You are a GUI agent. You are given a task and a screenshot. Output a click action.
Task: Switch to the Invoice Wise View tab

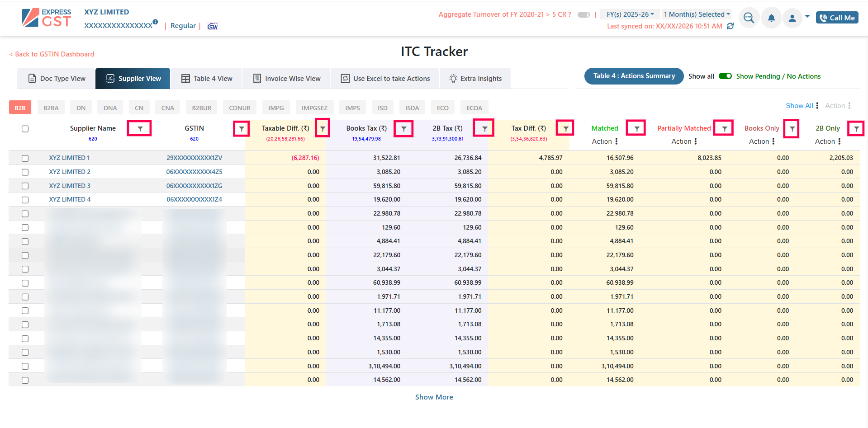click(x=287, y=79)
